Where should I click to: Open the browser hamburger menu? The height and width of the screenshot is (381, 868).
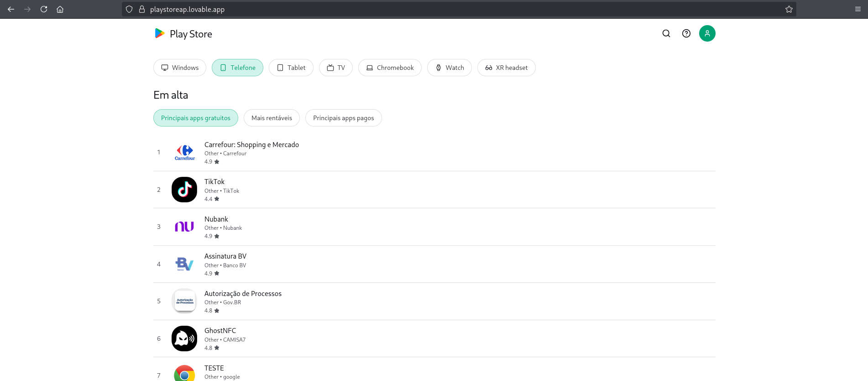(x=858, y=9)
